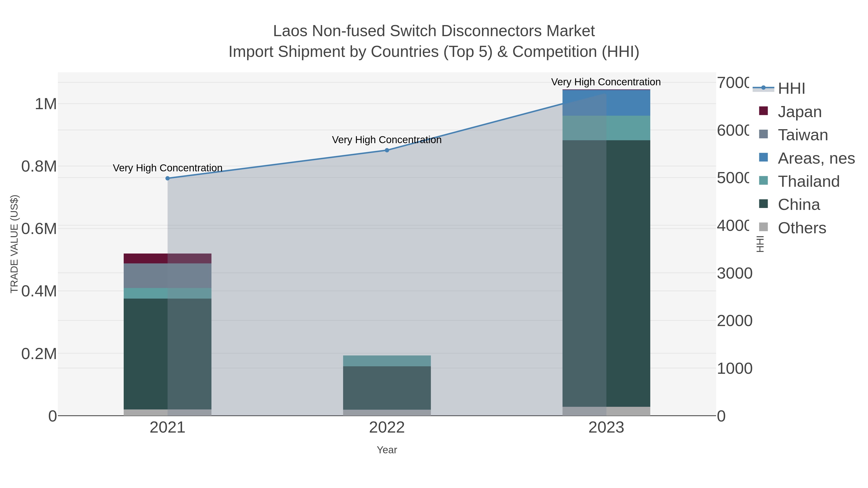
Task: Click the Taiwan slate legend swatch
Action: click(x=763, y=134)
